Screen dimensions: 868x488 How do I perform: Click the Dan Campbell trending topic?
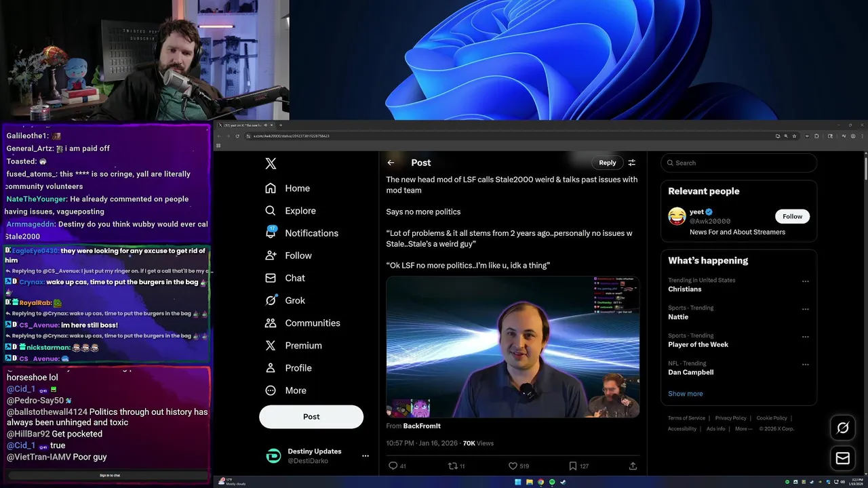click(x=690, y=372)
